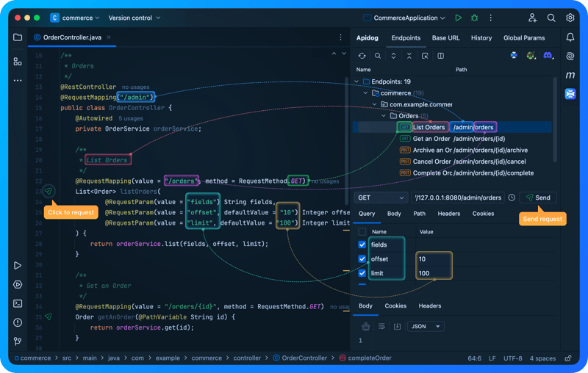Open the request Headers tab
Image resolution: width=588 pixels, height=373 pixels.
point(448,214)
